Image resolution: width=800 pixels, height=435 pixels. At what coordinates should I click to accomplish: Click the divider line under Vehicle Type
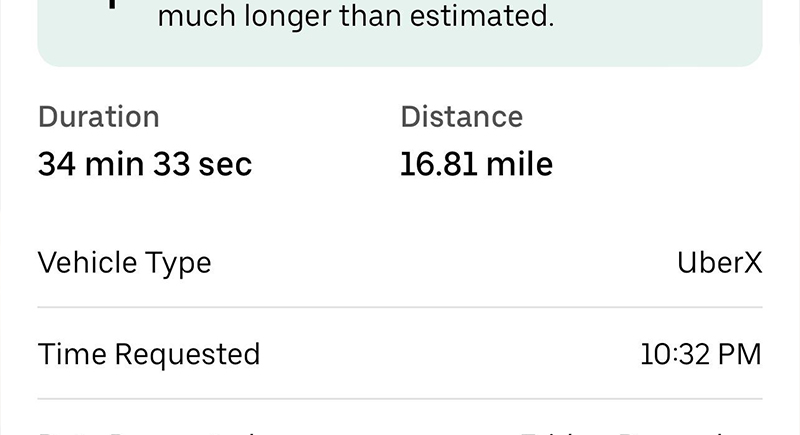point(400,307)
